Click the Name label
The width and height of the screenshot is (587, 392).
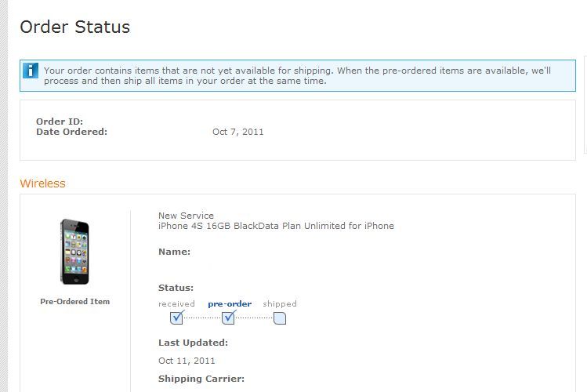(175, 252)
